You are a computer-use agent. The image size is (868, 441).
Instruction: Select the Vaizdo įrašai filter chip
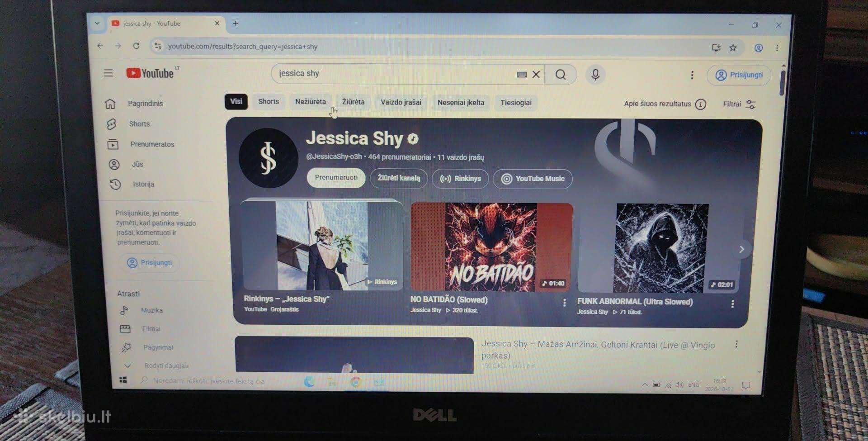pyautogui.click(x=401, y=102)
